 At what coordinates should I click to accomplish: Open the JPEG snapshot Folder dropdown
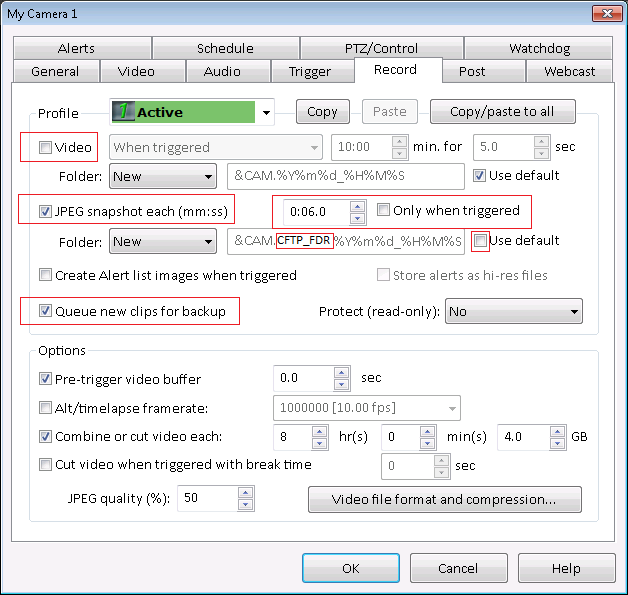pos(208,242)
